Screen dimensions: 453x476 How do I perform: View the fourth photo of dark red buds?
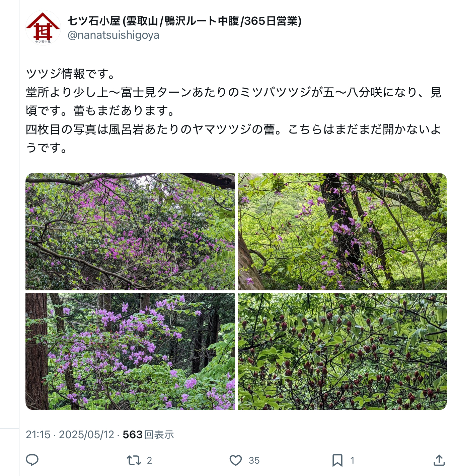342,352
